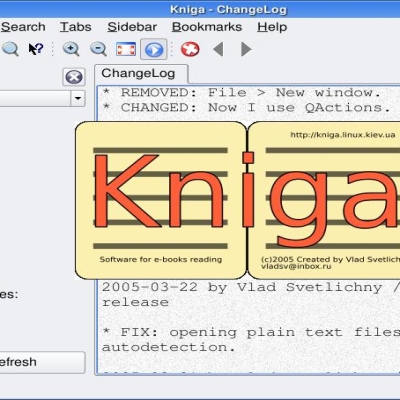
Task: Click the Kniga splash logo image
Action: point(237,200)
